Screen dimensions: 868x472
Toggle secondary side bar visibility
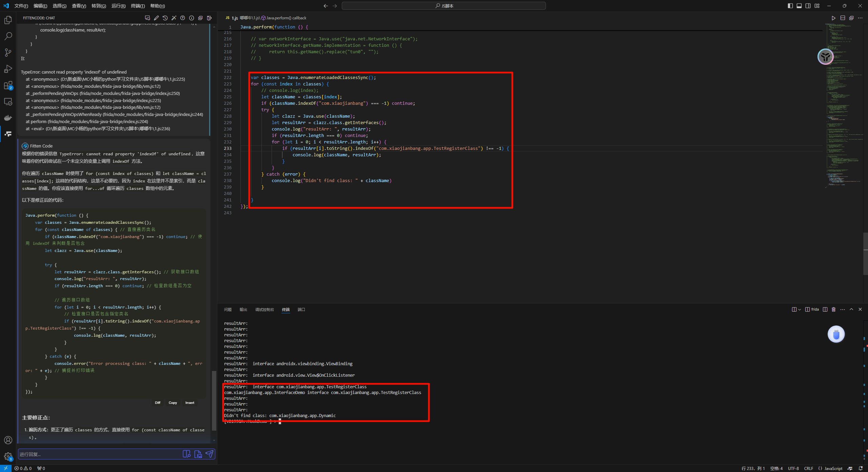pos(808,6)
